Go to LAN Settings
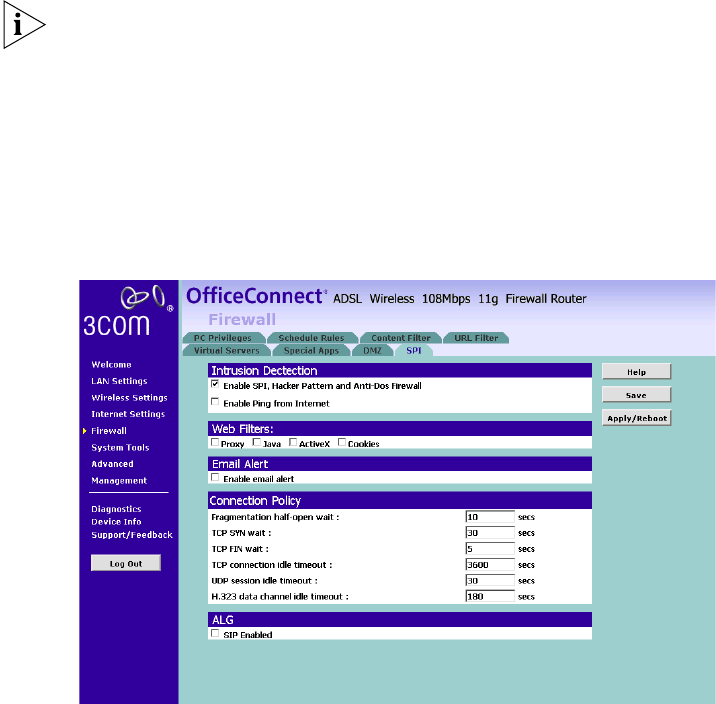The width and height of the screenshot is (716, 704). click(119, 381)
